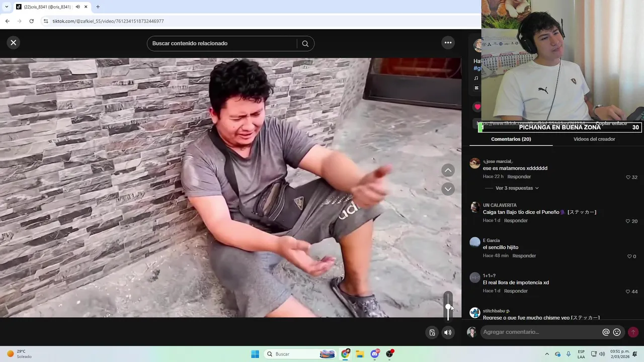Close the TikTok video viewer with X
Screen dimensions: 644x362
14,43
